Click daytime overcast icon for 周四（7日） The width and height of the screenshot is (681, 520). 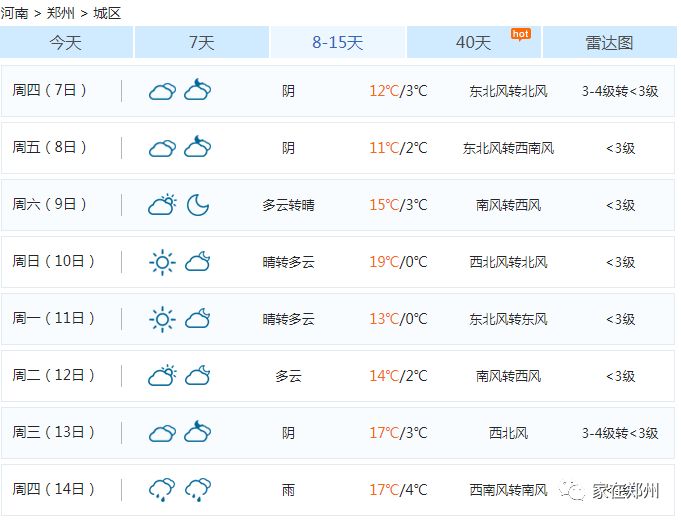coord(162,91)
